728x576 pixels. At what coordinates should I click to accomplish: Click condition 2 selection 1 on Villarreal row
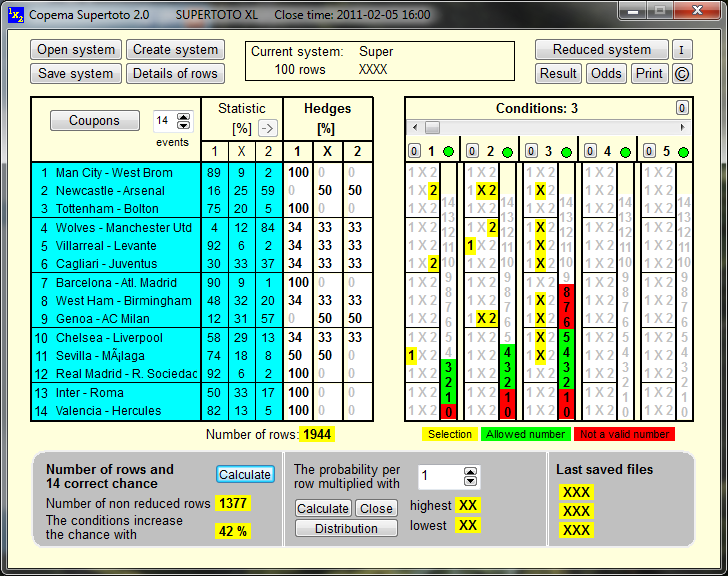pos(470,246)
